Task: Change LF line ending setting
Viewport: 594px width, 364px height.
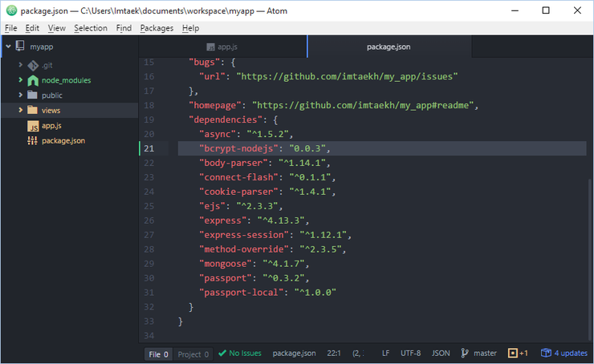Action: tap(385, 353)
